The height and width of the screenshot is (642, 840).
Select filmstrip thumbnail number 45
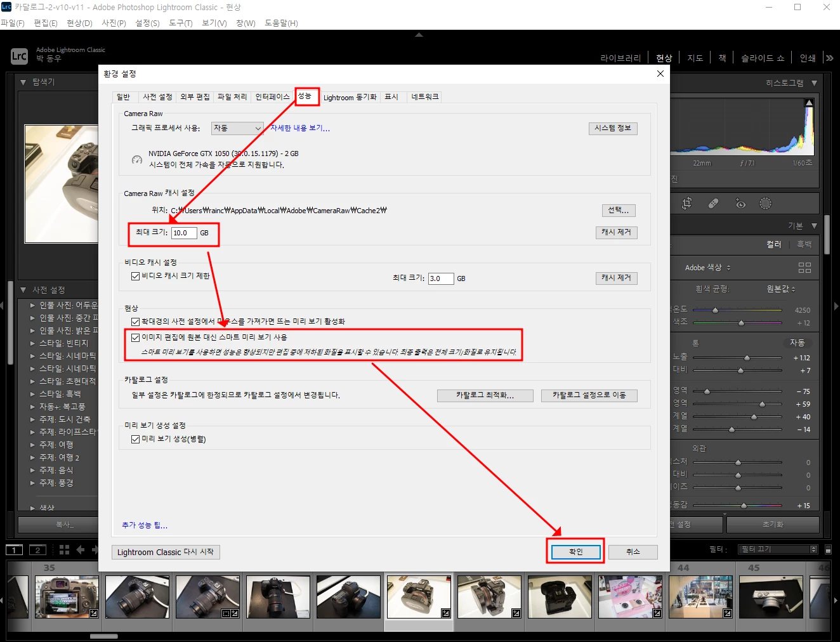(x=771, y=597)
